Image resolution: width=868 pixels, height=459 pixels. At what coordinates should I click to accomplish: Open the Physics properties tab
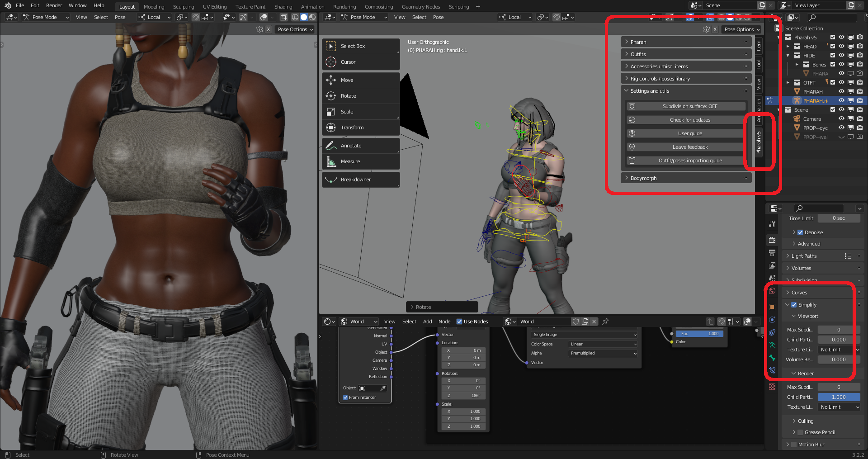click(772, 320)
